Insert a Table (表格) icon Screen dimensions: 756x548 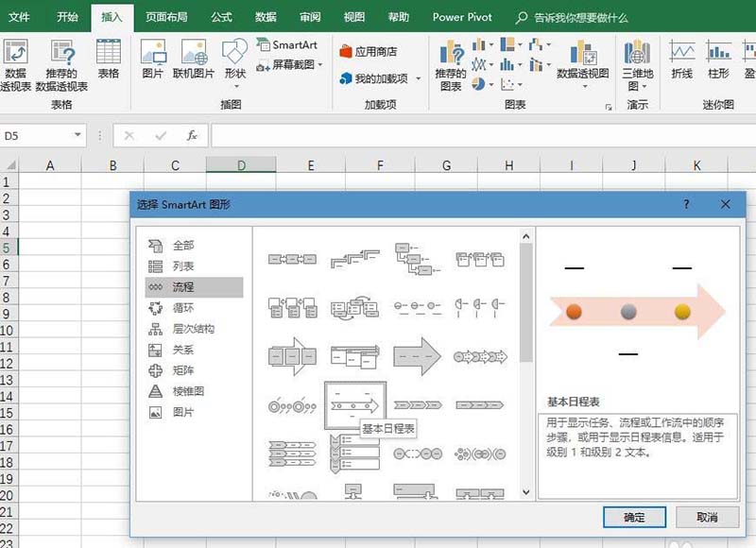pos(109,59)
